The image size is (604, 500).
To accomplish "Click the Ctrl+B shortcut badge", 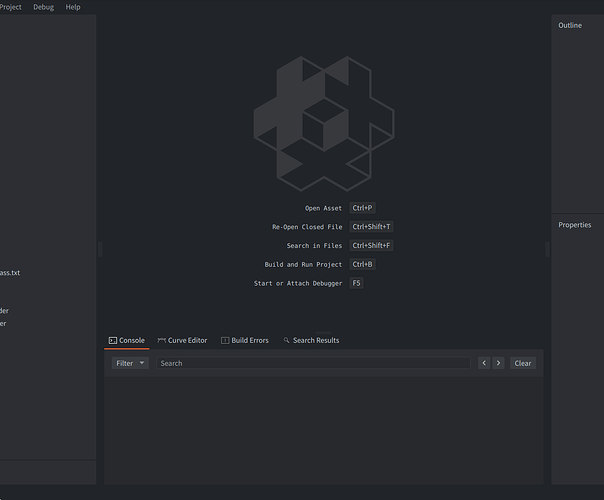I will 362,264.
